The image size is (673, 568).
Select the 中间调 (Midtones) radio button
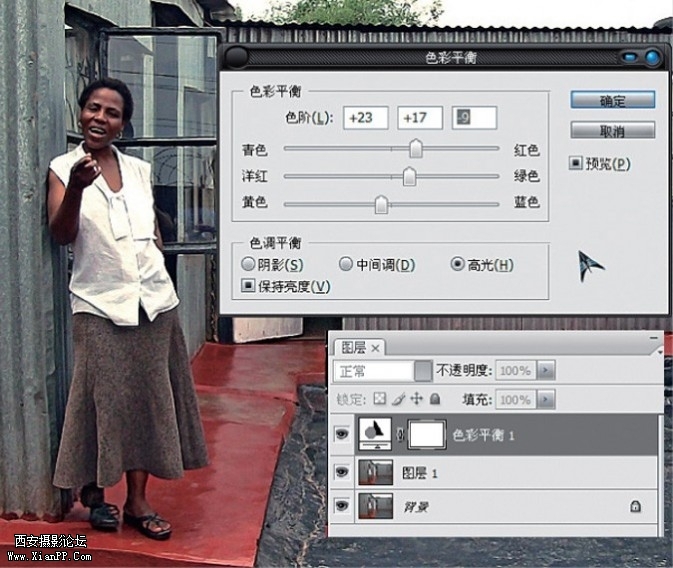(x=346, y=265)
